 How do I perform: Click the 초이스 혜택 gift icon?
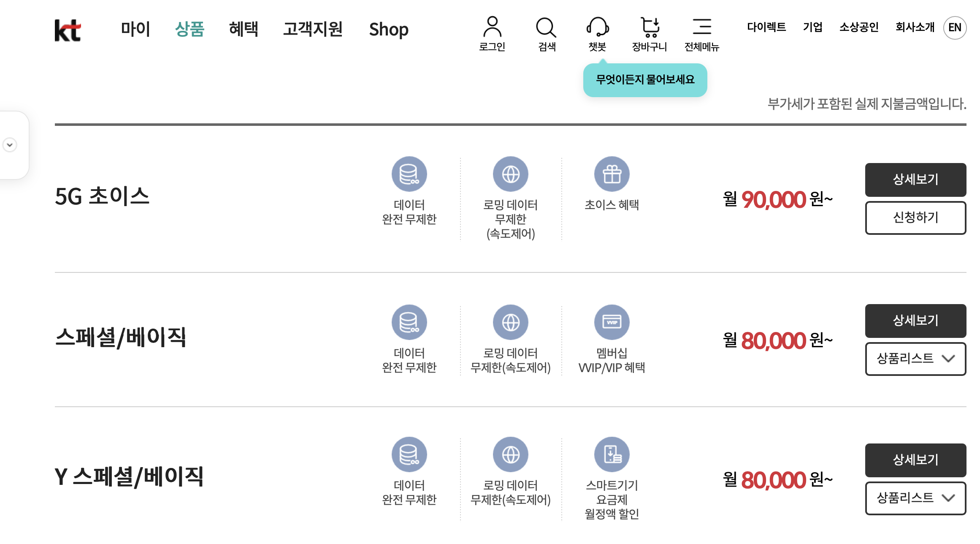pos(612,174)
